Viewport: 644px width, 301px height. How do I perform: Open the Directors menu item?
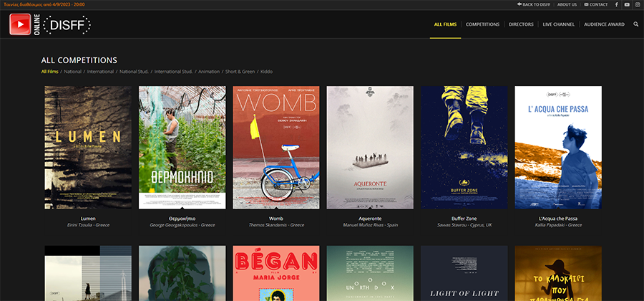[521, 24]
